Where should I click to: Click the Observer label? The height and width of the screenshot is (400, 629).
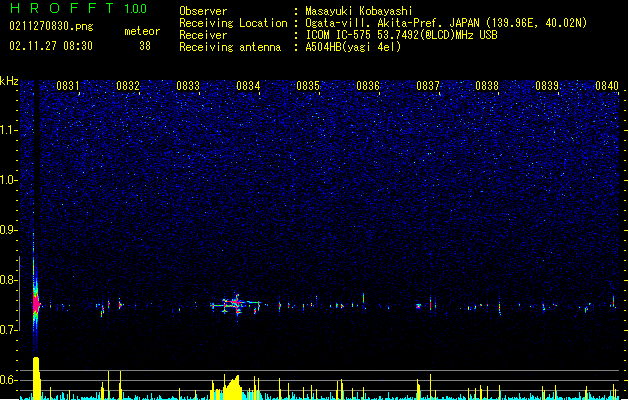point(203,11)
